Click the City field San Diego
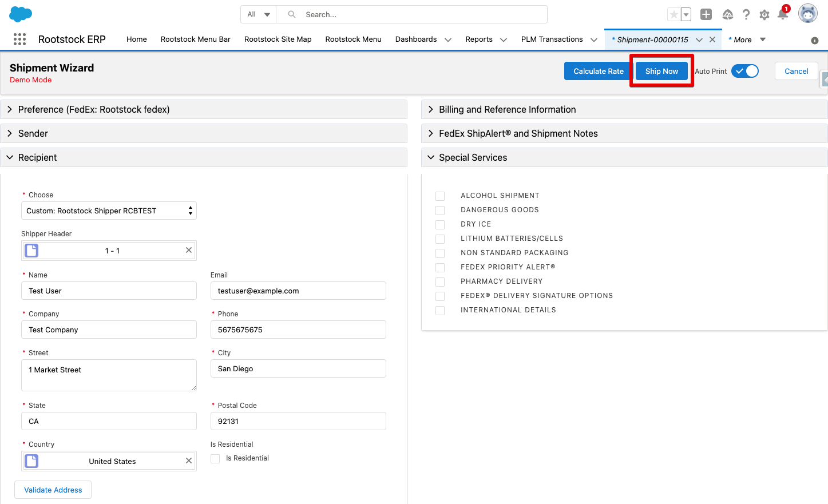828x504 pixels. point(298,368)
